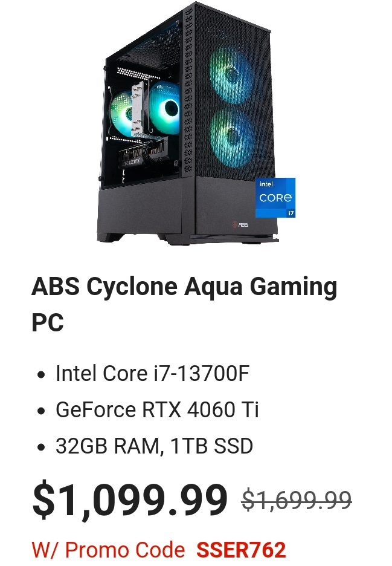The height and width of the screenshot is (566, 392).
Task: Click the crossed-out $1,699.99 original price
Action: [297, 500]
